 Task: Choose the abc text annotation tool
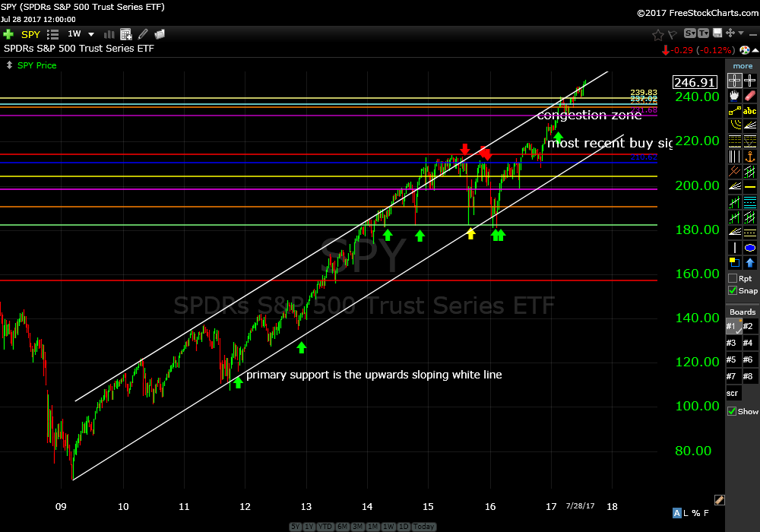750,111
